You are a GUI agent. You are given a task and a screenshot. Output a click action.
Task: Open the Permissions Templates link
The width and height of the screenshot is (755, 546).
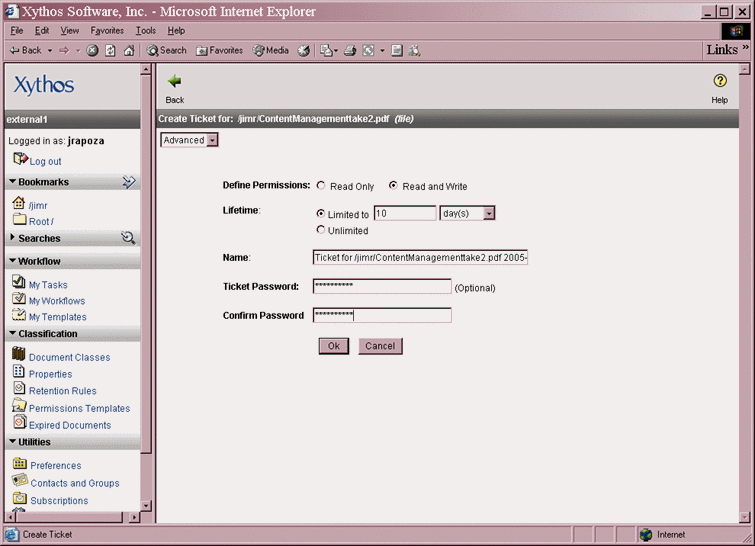(x=79, y=408)
